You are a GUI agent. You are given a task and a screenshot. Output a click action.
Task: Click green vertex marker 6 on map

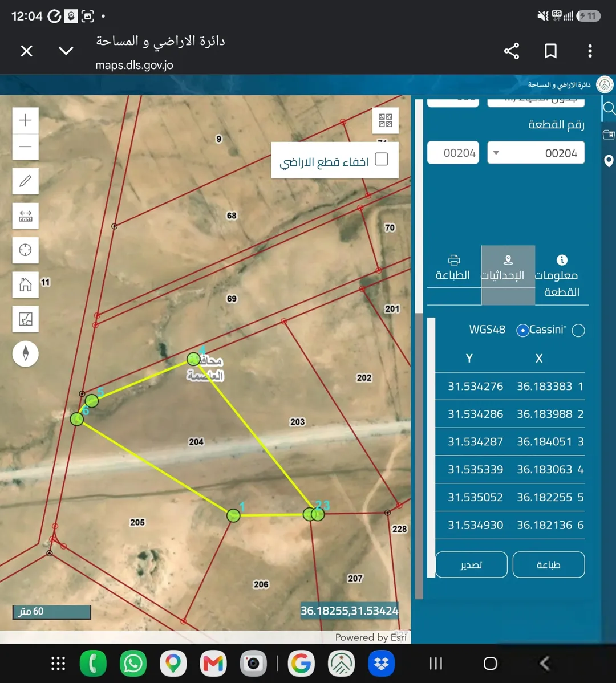click(x=76, y=419)
